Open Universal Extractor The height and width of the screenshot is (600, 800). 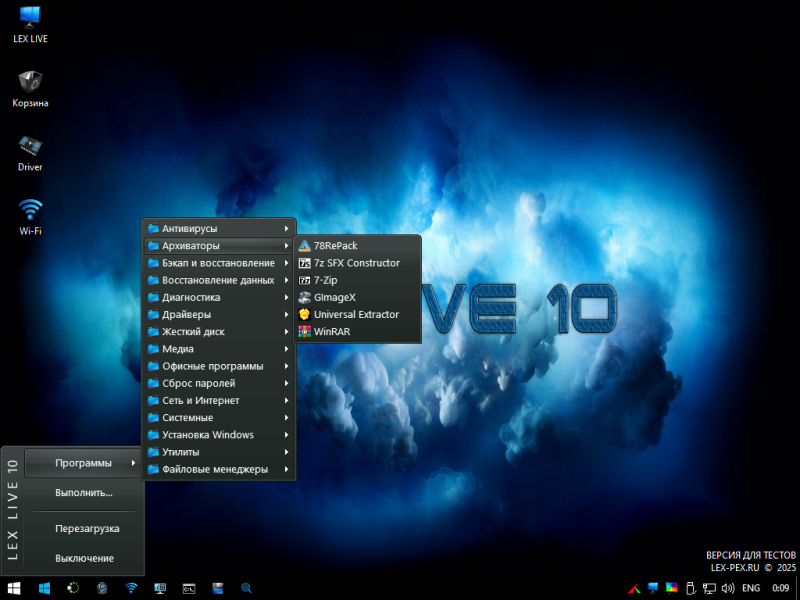pos(355,314)
